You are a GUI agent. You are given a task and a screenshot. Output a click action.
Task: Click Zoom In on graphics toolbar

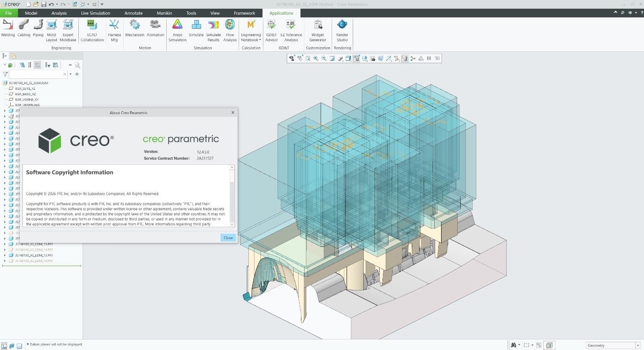316,58
